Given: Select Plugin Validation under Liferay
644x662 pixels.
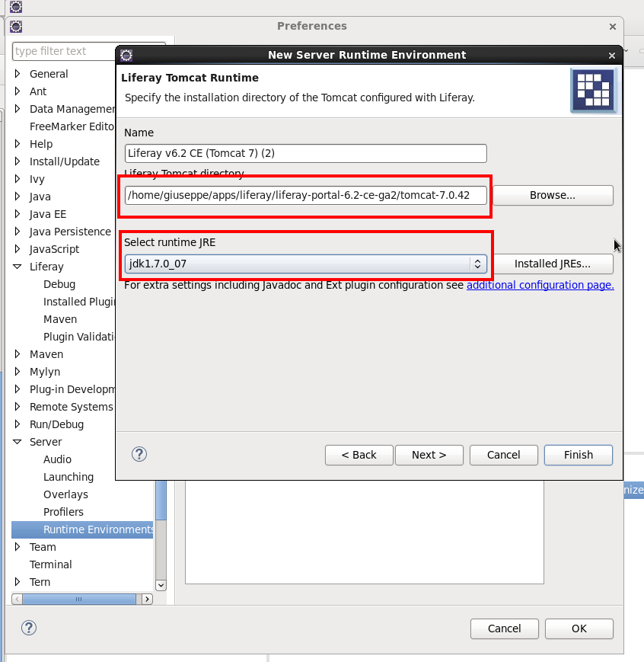Looking at the screenshot, I should (x=79, y=337).
